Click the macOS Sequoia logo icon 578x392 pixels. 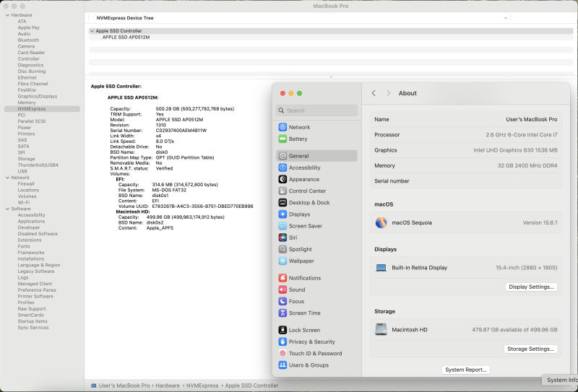coord(381,222)
